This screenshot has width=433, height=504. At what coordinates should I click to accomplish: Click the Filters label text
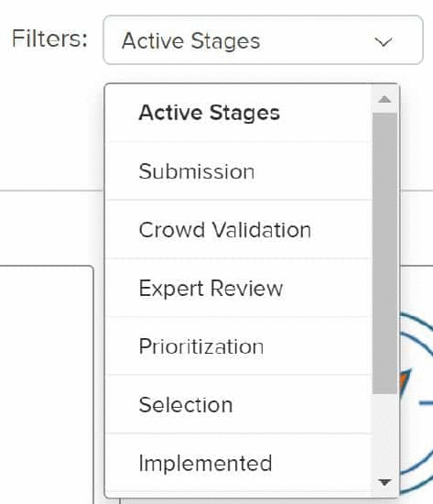pos(49,39)
